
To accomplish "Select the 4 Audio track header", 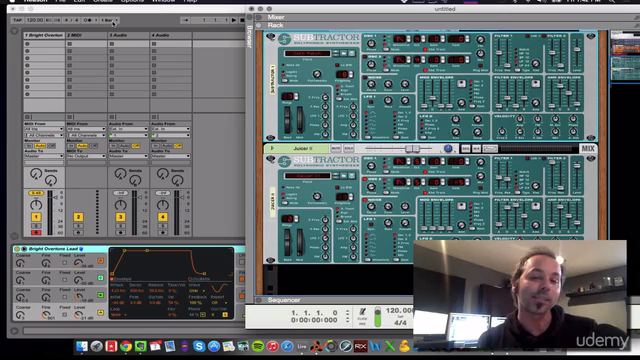I will point(171,36).
